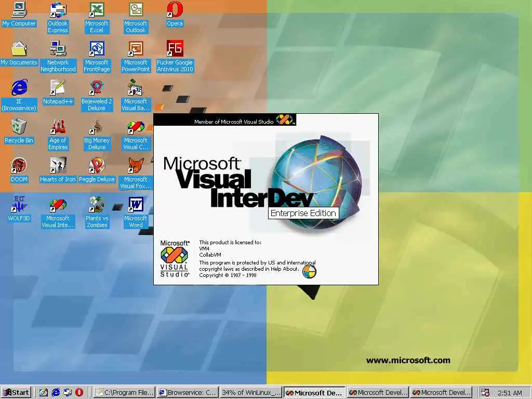Click the Visual InterDev splash screen globe
Screen dimensions: 532x399
click(x=316, y=183)
